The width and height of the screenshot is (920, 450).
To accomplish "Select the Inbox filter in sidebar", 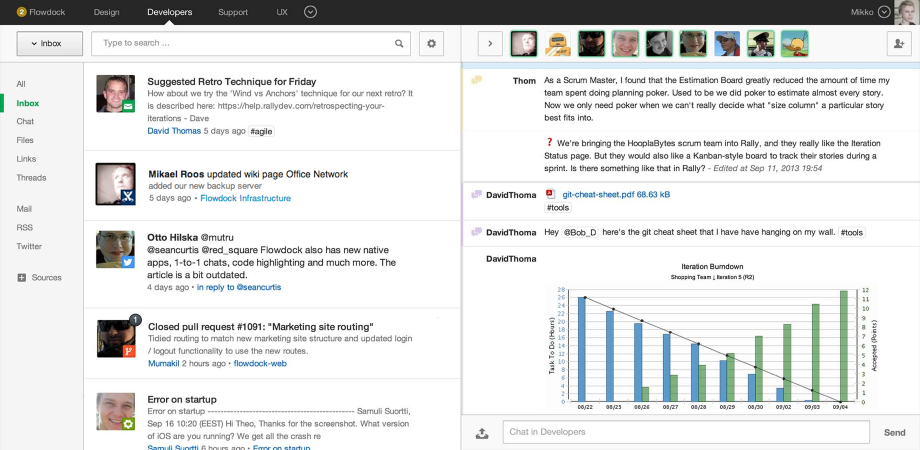I will point(28,103).
